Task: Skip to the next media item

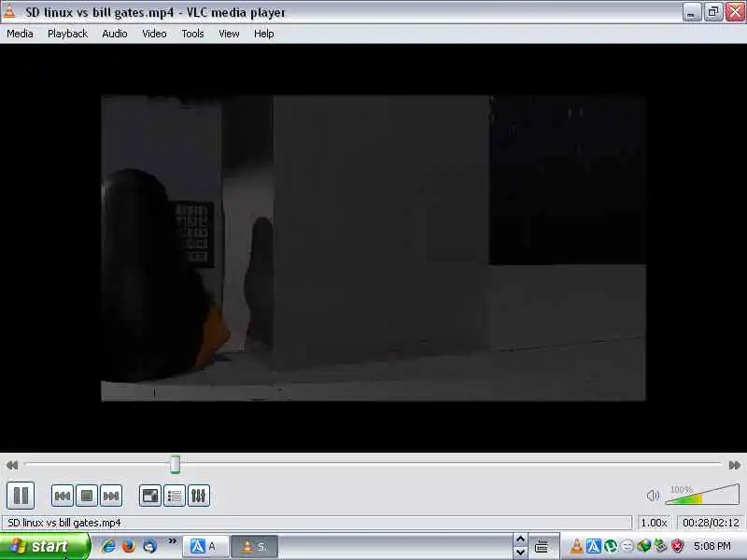Action: click(111, 497)
